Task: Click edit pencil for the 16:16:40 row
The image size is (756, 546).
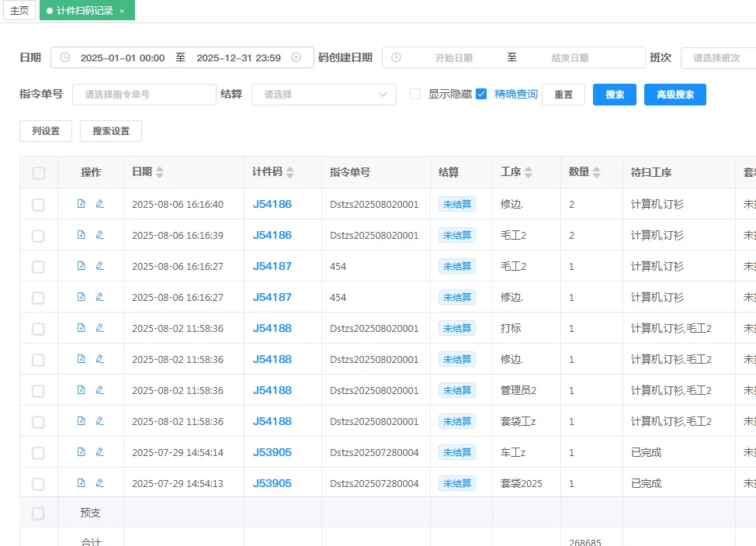Action: pyautogui.click(x=100, y=204)
